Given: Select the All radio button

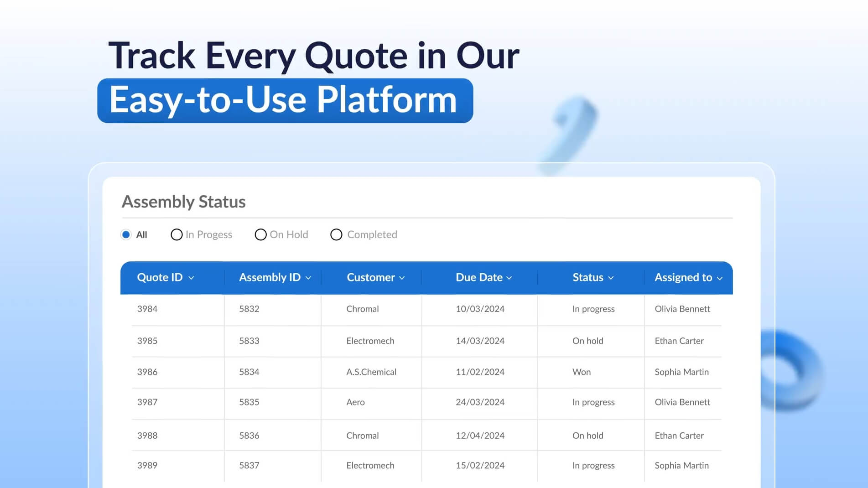Looking at the screenshot, I should (126, 234).
